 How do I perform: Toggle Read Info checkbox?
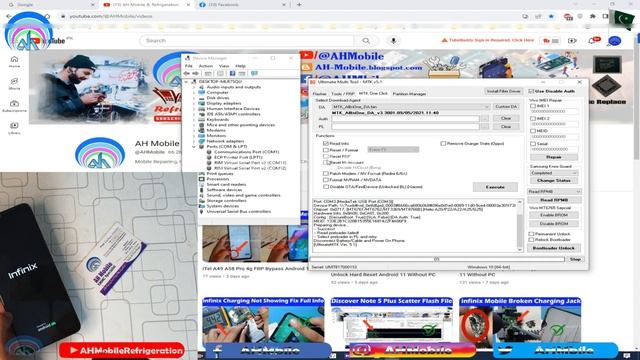pyautogui.click(x=326, y=144)
